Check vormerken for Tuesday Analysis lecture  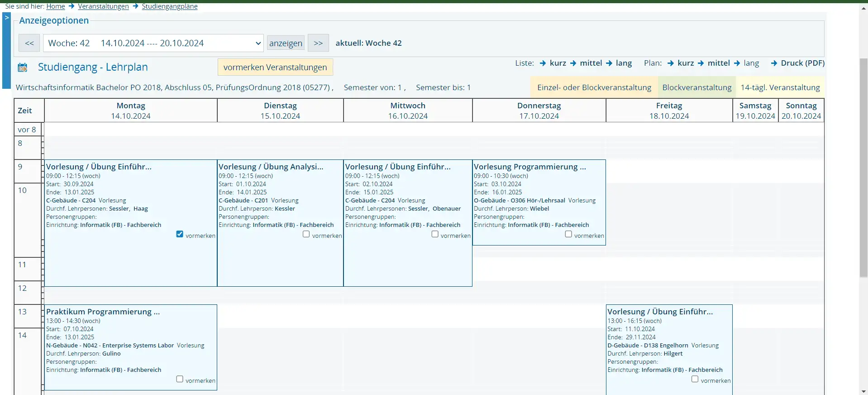click(306, 234)
